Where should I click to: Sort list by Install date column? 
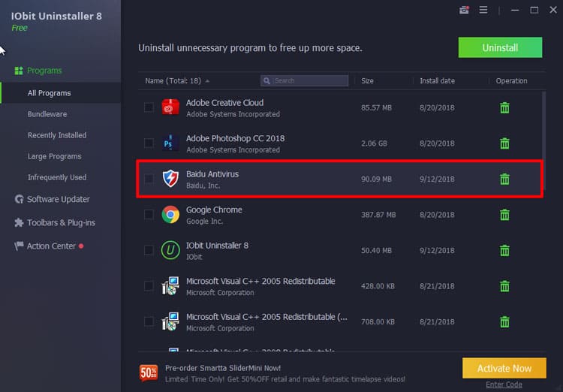point(437,81)
